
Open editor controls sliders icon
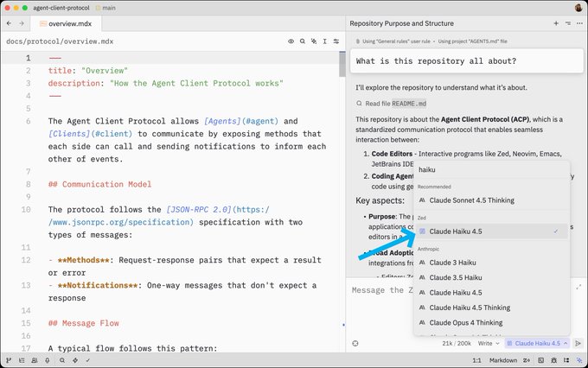pos(336,41)
